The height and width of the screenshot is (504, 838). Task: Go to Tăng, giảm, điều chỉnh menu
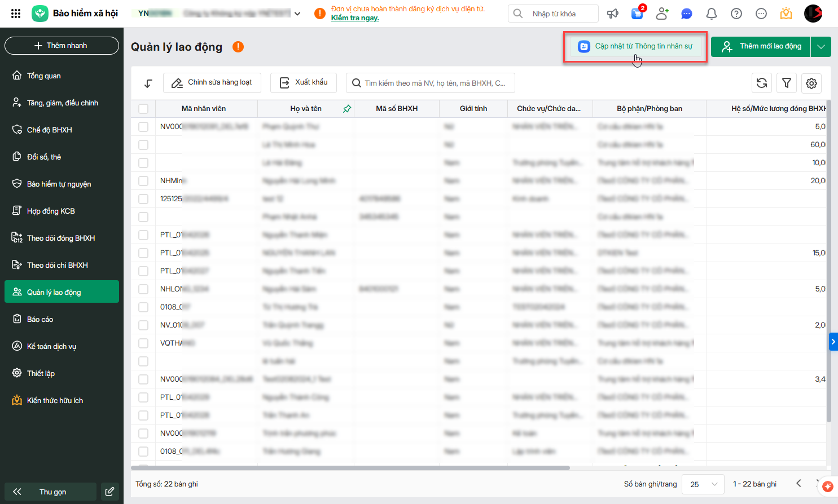(x=62, y=103)
